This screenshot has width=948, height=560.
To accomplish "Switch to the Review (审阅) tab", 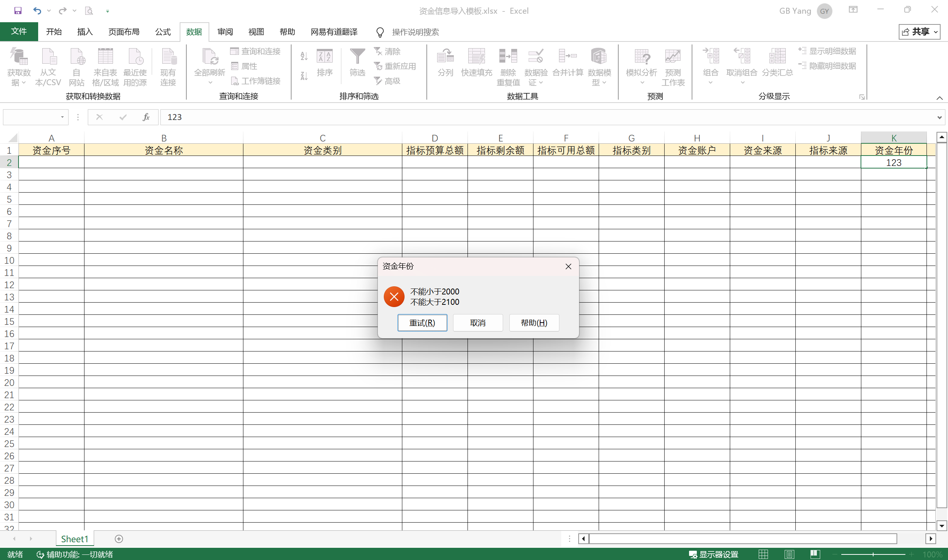I will pos(225,32).
